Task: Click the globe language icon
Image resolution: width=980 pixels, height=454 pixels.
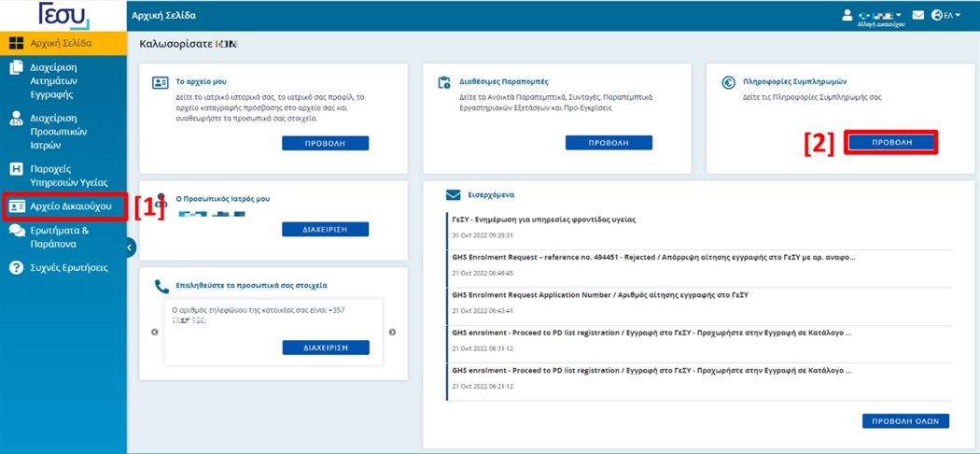Action: click(936, 15)
